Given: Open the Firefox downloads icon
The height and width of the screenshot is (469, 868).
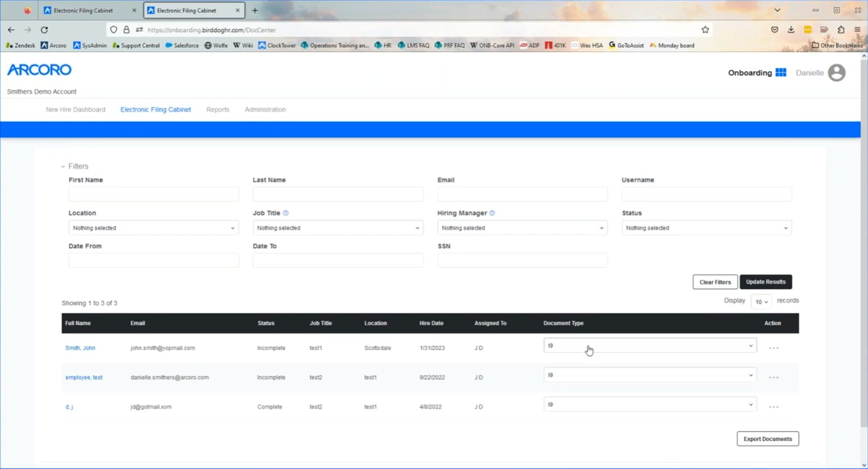Looking at the screenshot, I should coord(791,30).
